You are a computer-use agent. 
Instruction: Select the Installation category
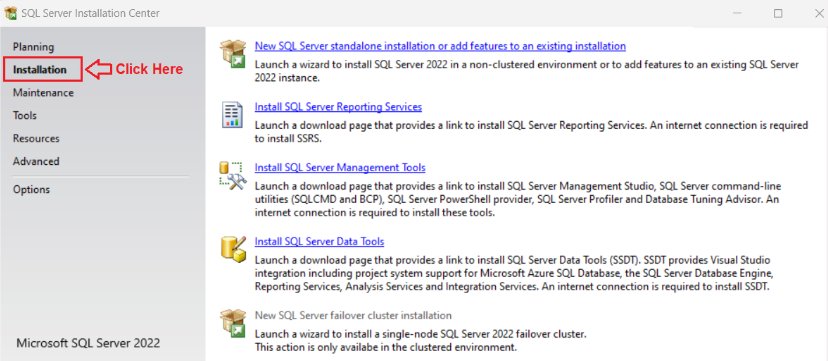pos(40,70)
